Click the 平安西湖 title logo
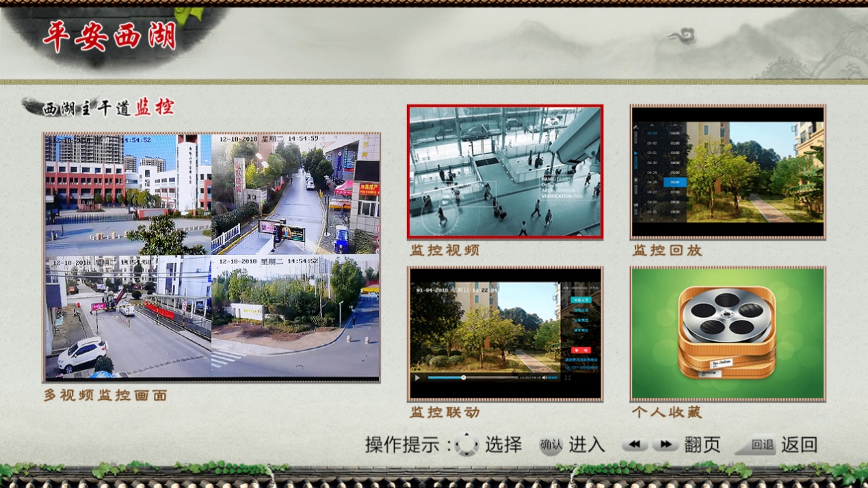This screenshot has height=488, width=868. 109,37
